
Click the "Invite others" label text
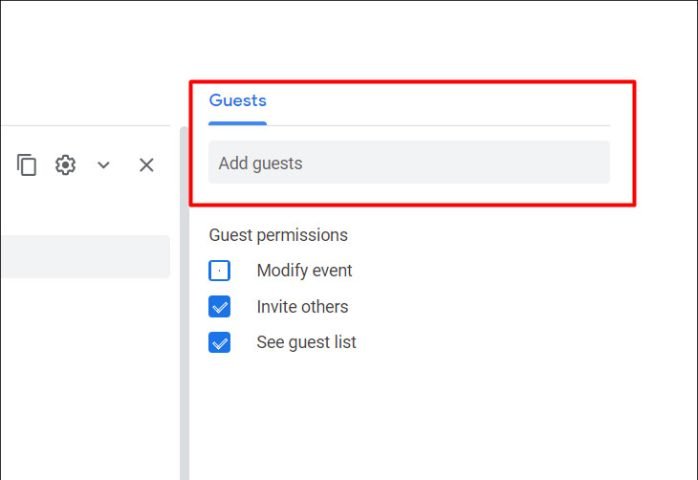[302, 307]
